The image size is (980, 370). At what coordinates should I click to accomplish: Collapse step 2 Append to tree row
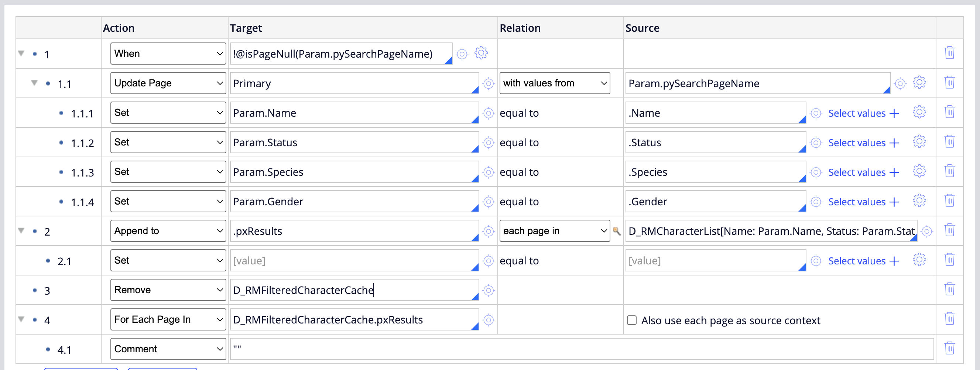click(21, 231)
